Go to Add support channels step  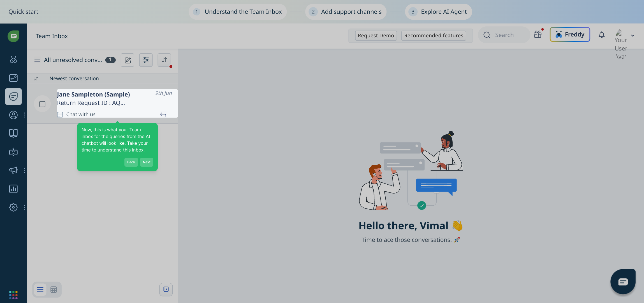coord(346,12)
